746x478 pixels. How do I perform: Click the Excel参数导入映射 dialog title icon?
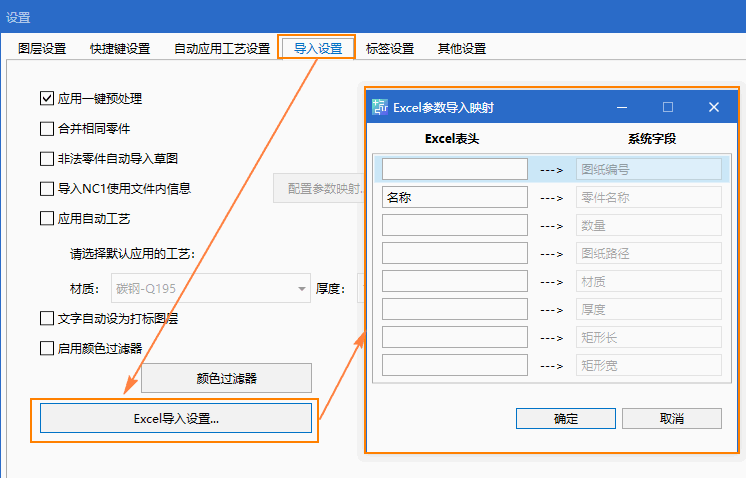click(380, 107)
